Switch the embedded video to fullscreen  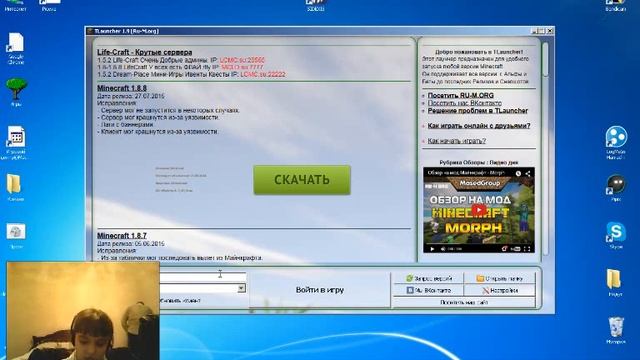[x=527, y=249]
